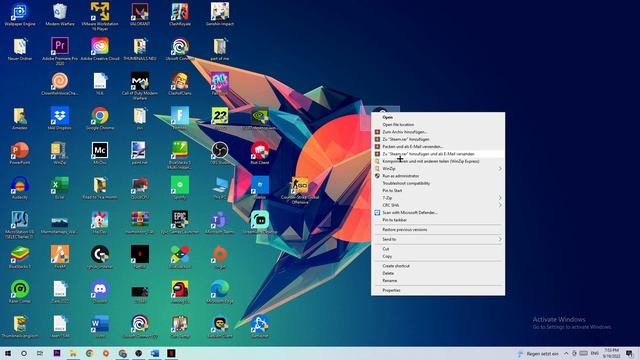Open Premiere Pro from taskbar
640x360 pixels.
pyautogui.click(x=57, y=353)
